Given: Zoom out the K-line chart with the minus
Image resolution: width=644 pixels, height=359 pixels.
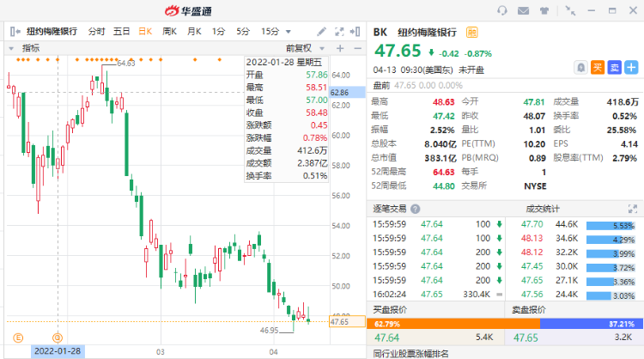Looking at the screenshot, I should [x=358, y=48].
